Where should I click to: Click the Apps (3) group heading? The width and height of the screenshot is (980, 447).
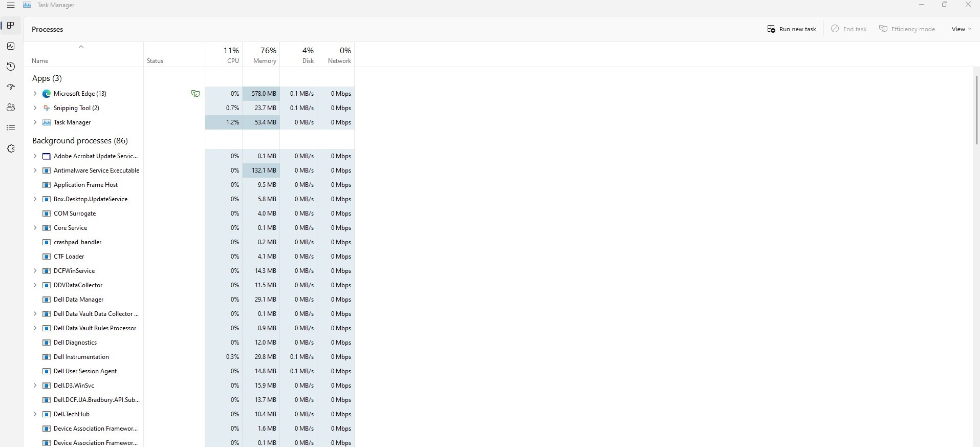pos(47,78)
